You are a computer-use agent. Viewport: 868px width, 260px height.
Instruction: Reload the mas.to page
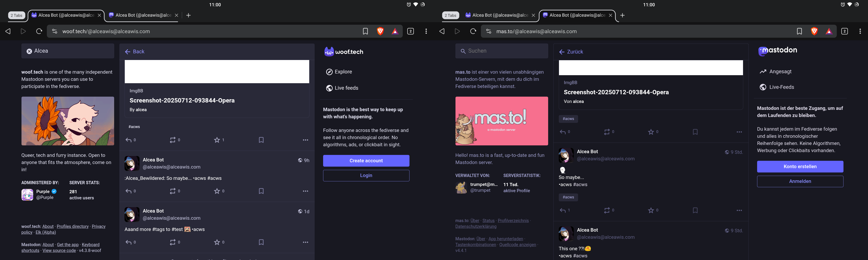pos(473,31)
